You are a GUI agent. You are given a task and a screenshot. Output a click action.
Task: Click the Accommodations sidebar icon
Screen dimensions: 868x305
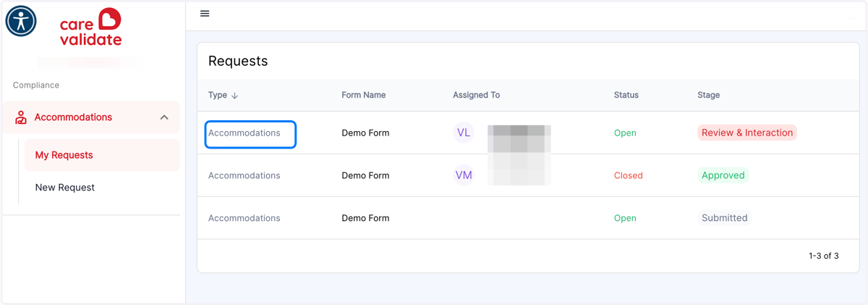click(21, 117)
